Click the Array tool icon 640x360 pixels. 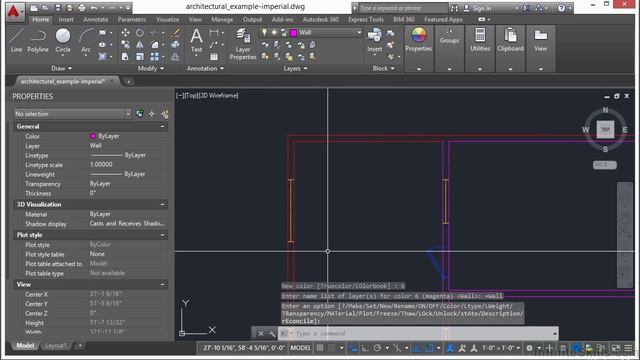tap(154, 57)
